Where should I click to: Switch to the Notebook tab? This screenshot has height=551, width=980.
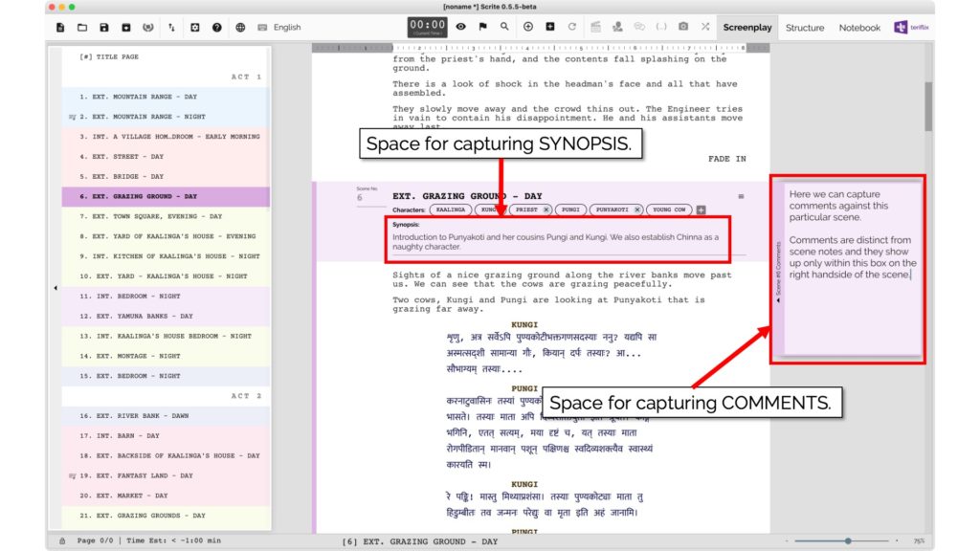[859, 28]
